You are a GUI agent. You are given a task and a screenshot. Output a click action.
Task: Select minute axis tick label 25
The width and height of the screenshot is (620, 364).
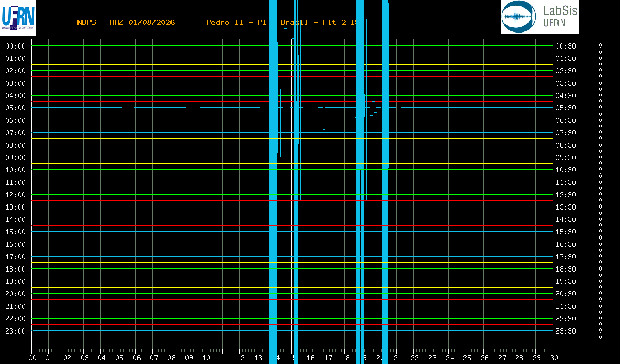(x=467, y=358)
